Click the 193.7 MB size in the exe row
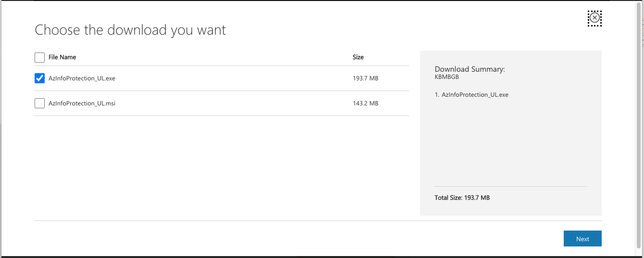This screenshot has height=258, width=644. point(365,78)
